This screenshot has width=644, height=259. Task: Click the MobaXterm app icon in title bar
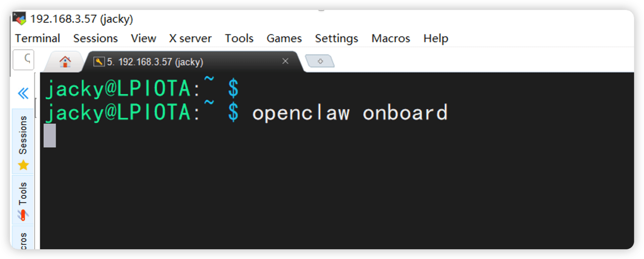click(19, 19)
